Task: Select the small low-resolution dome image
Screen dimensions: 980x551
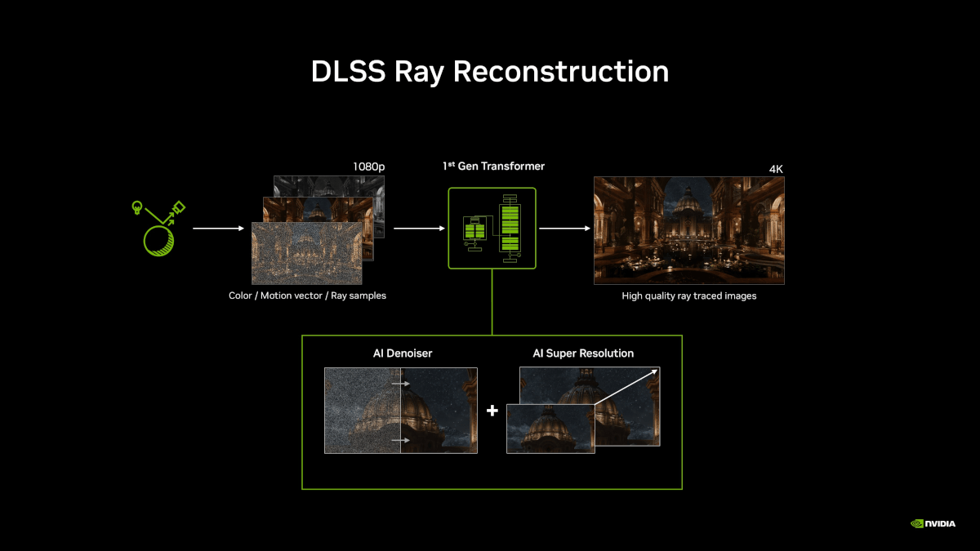Action: pos(550,429)
